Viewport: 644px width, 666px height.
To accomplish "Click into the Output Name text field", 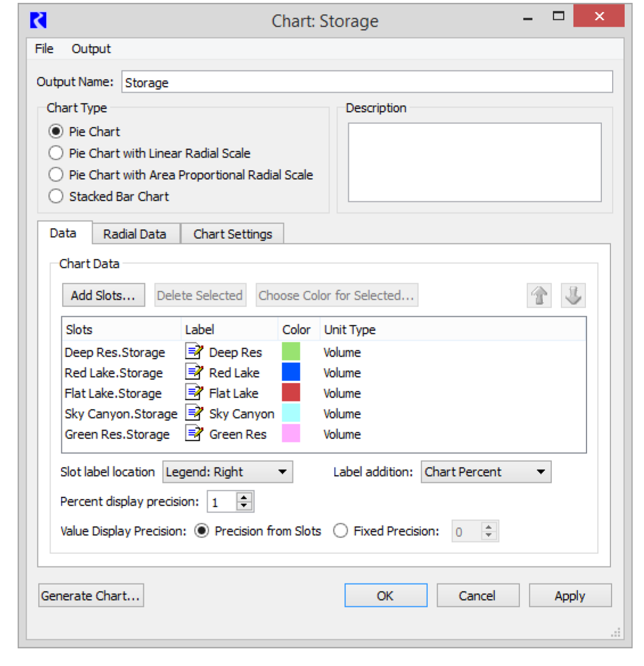I will click(367, 82).
